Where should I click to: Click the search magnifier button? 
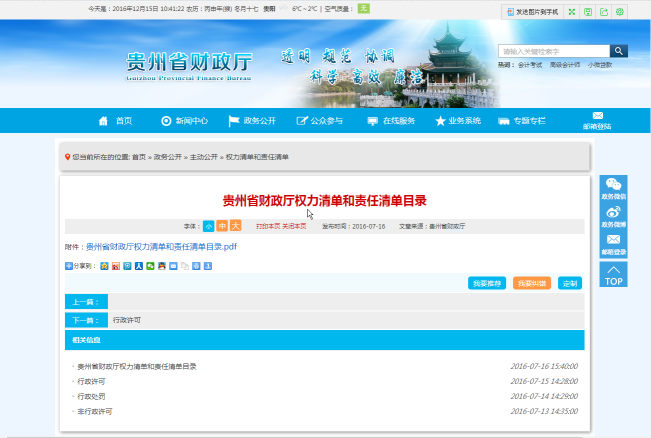pyautogui.click(x=620, y=51)
